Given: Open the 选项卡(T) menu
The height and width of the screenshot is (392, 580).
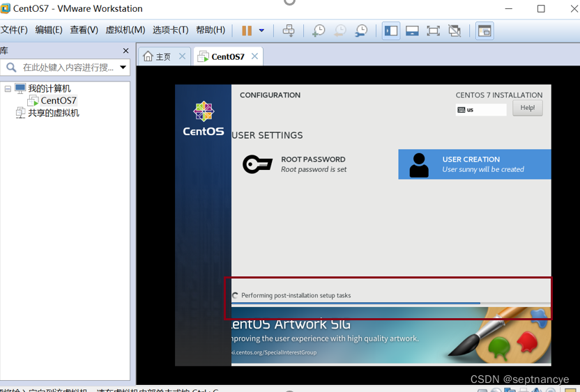Looking at the screenshot, I should [x=171, y=30].
